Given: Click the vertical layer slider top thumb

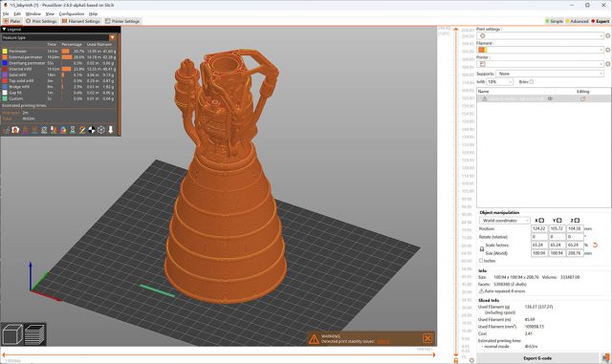Looking at the screenshot, I should (455, 30).
